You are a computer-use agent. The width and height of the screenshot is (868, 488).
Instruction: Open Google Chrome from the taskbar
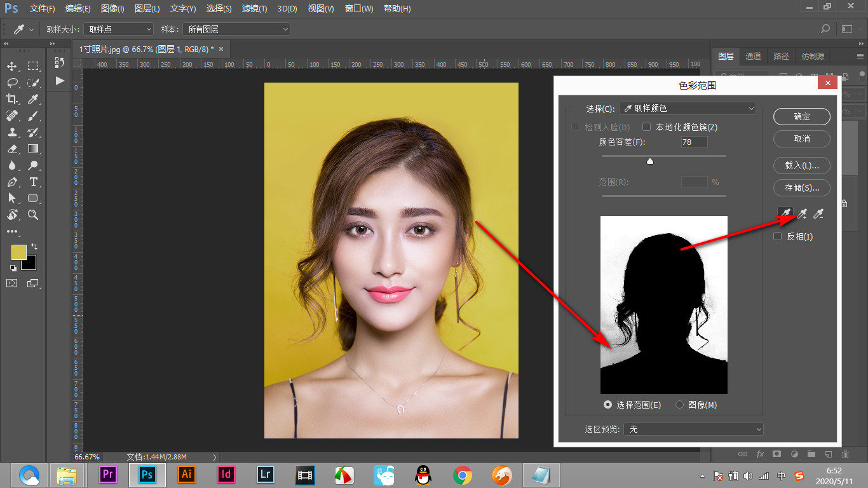(462, 475)
